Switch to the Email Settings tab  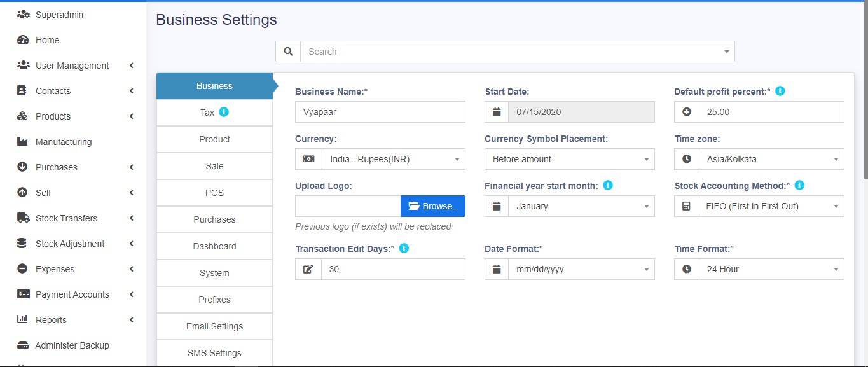click(x=214, y=326)
